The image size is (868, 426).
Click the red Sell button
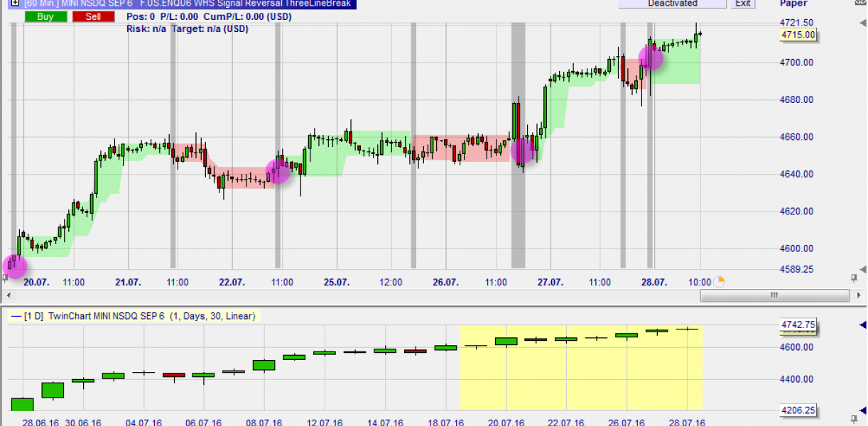93,16
